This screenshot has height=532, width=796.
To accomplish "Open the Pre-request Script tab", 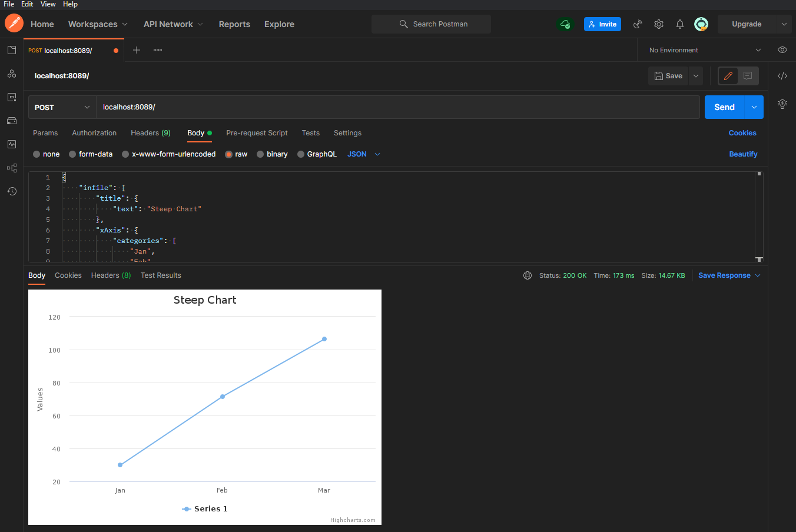I will (257, 133).
